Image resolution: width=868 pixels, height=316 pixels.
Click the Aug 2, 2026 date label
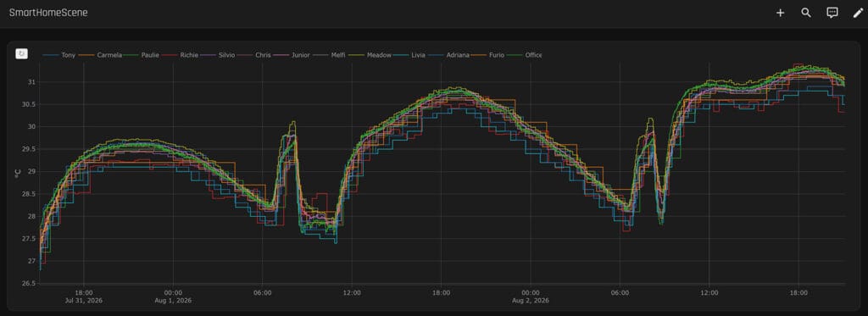tap(531, 301)
